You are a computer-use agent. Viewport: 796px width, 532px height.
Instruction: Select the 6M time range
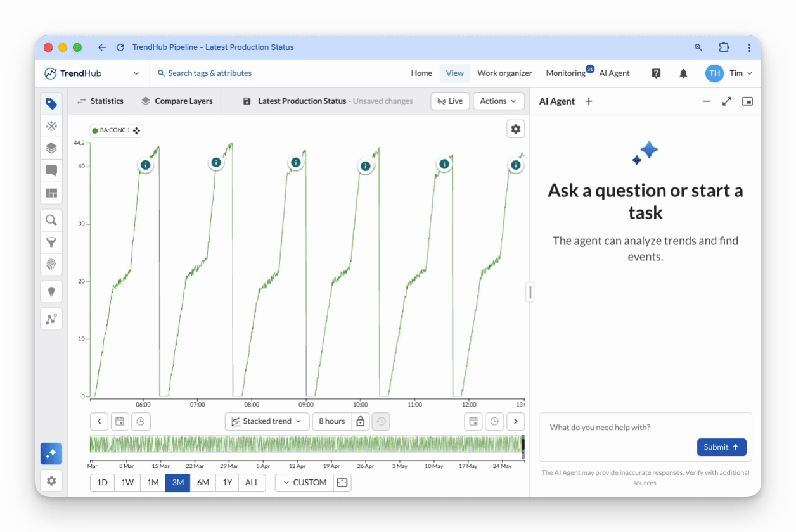click(x=203, y=483)
